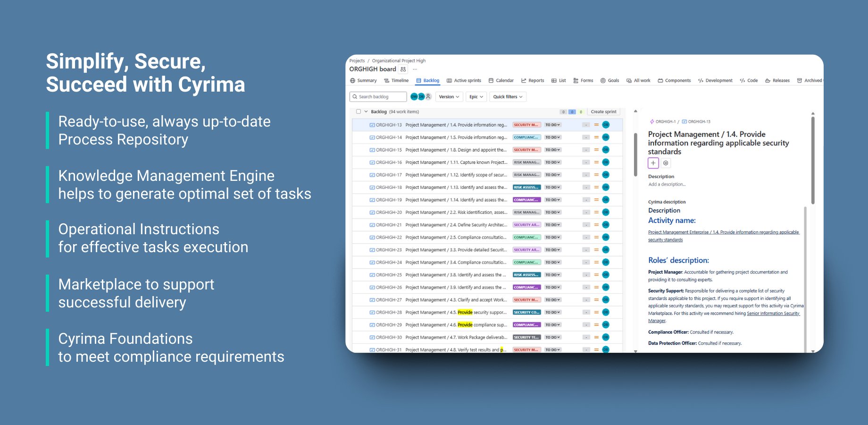
Task: Click the medium priority icon on ORGHIGH-15
Action: (x=596, y=150)
